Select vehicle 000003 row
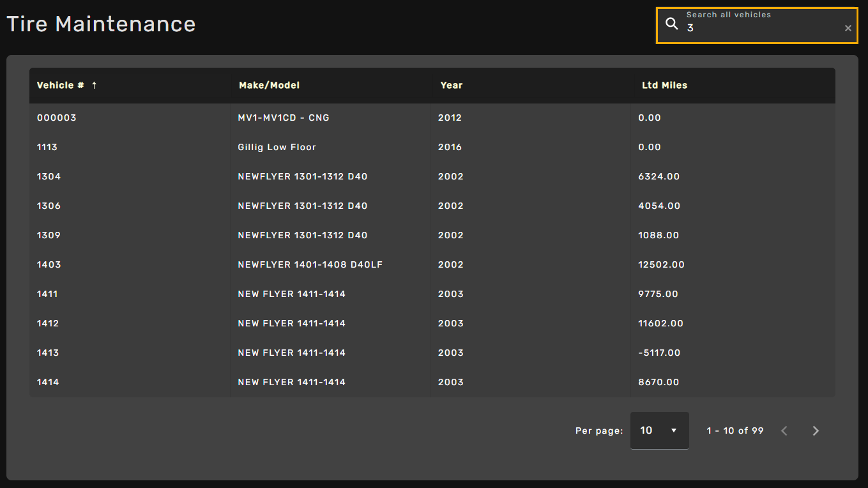Image resolution: width=868 pixels, height=488 pixels. (x=56, y=118)
